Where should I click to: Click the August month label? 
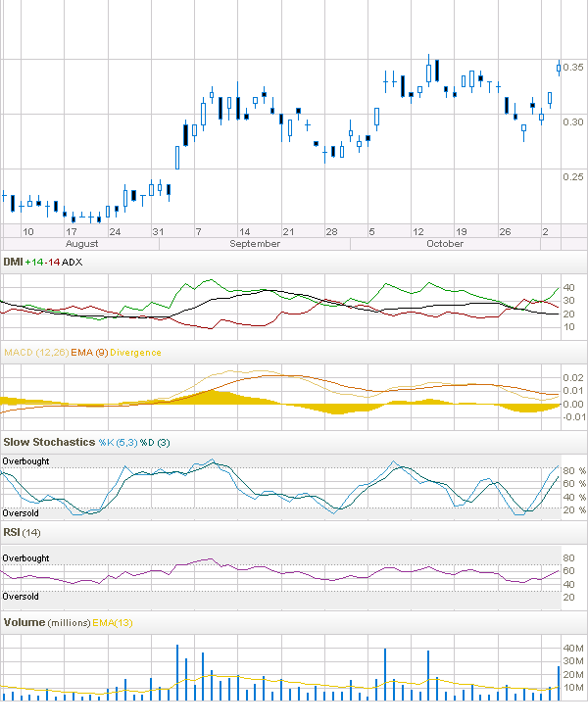point(82,243)
